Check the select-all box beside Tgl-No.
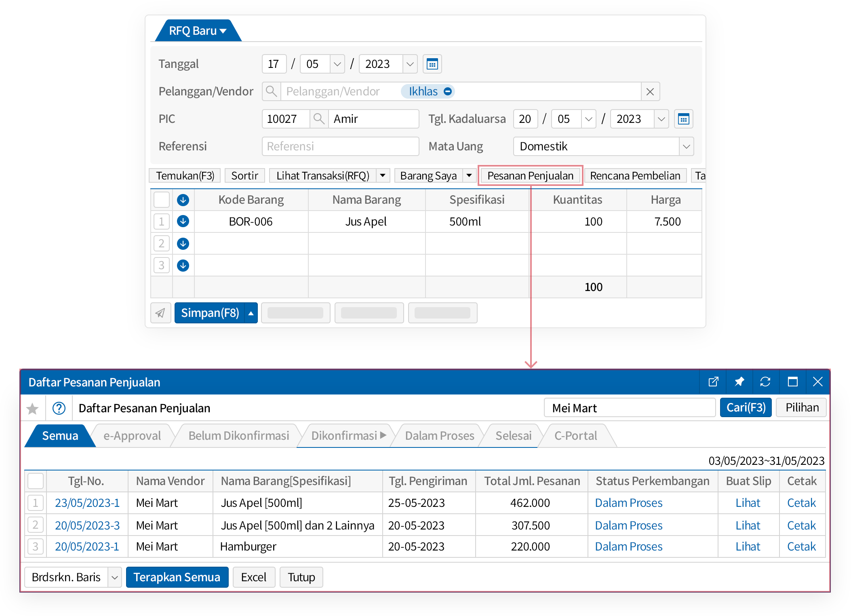 tap(36, 481)
